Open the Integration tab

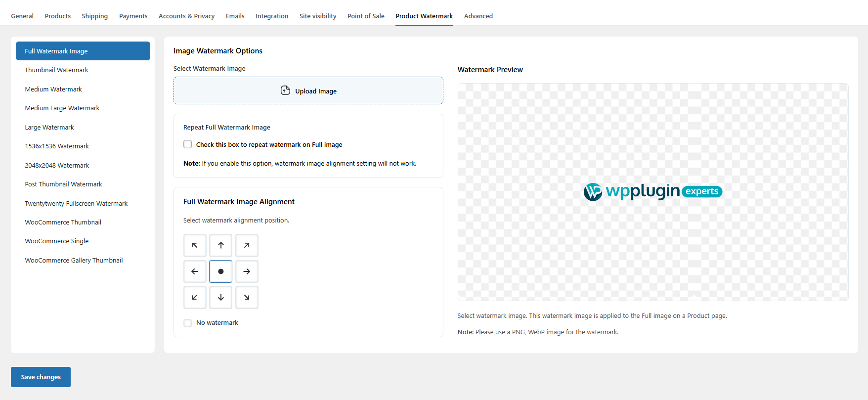(272, 16)
